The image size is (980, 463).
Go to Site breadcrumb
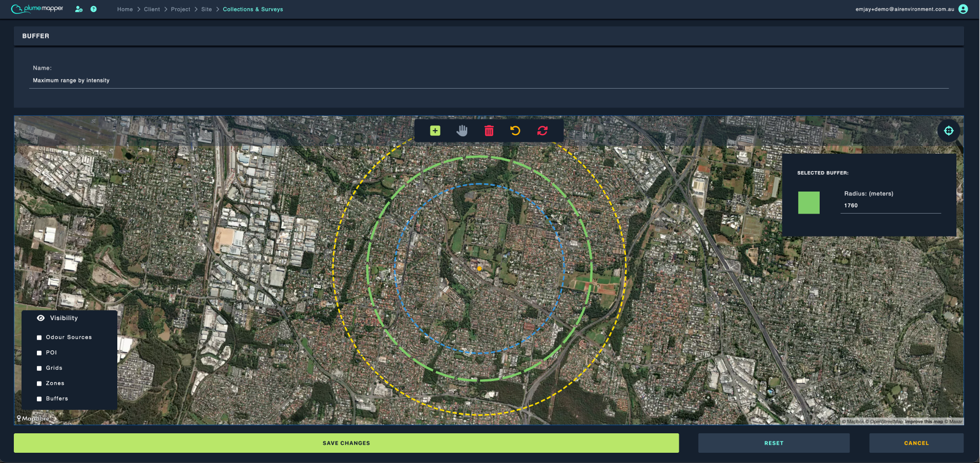(206, 9)
